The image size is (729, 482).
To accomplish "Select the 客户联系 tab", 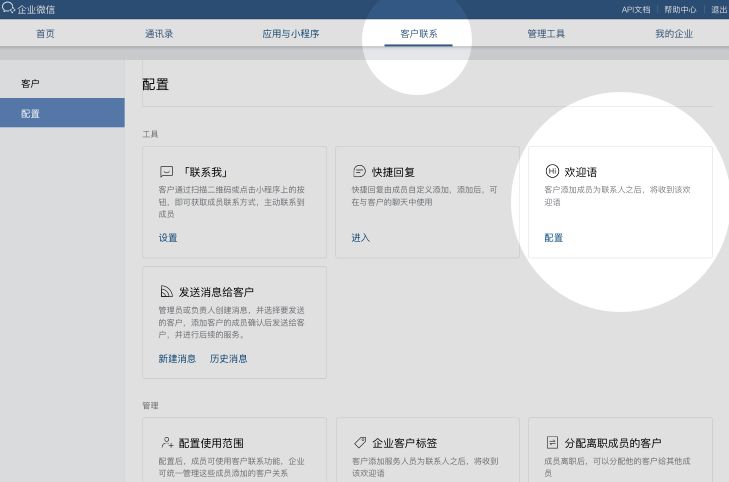I will coord(418,34).
